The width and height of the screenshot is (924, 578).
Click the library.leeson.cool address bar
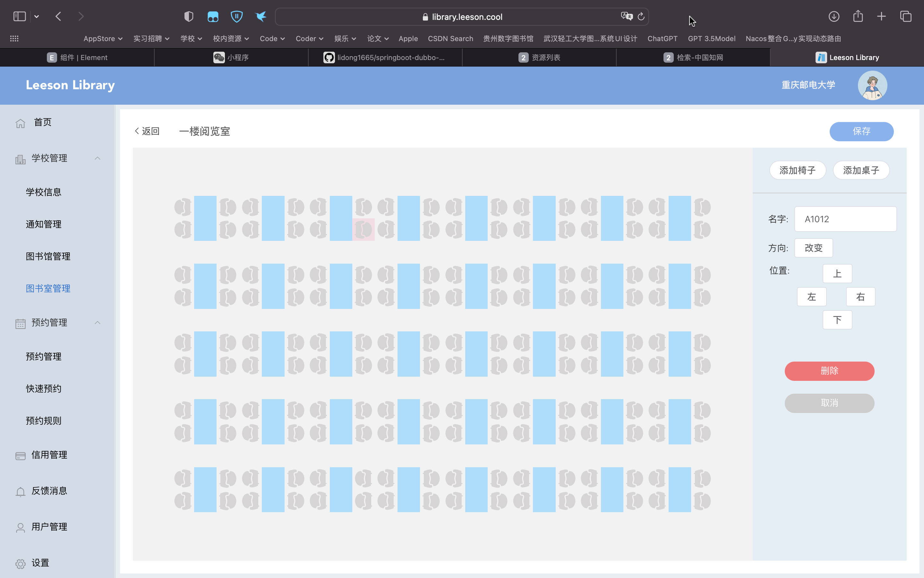pos(462,16)
